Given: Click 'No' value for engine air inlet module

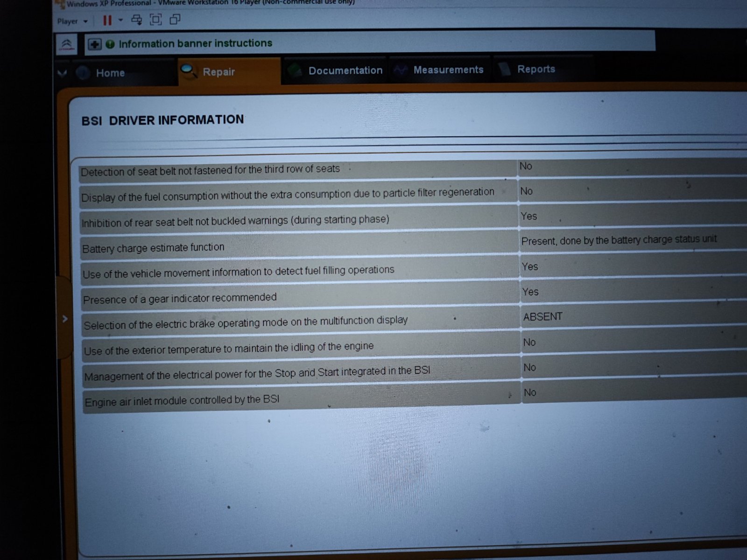Looking at the screenshot, I should (x=530, y=392).
